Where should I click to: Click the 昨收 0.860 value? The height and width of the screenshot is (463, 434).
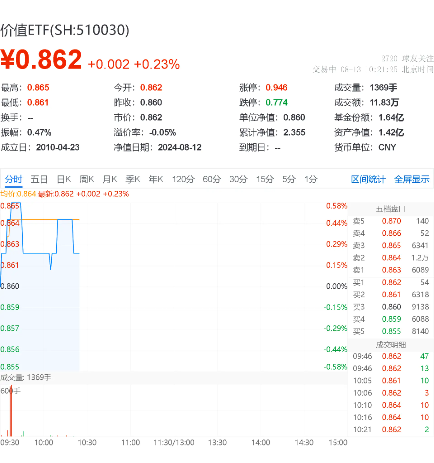[151, 102]
